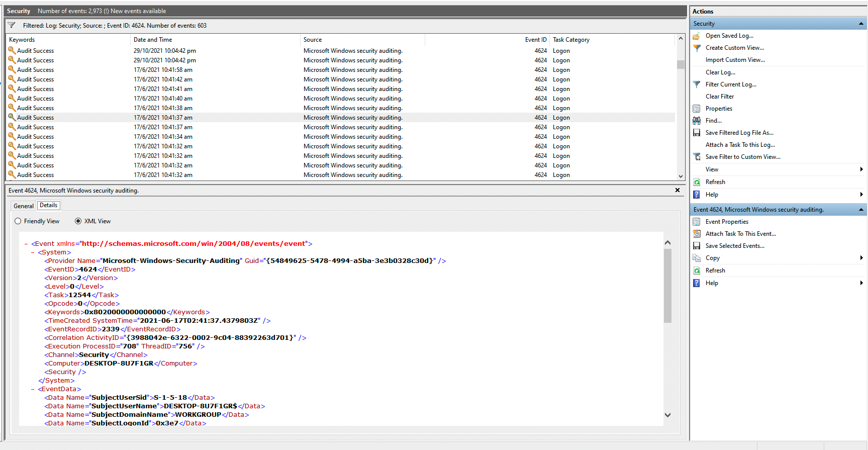The height and width of the screenshot is (450, 868).
Task: Click the key icon of the 10:41:58 am event
Action: point(12,69)
